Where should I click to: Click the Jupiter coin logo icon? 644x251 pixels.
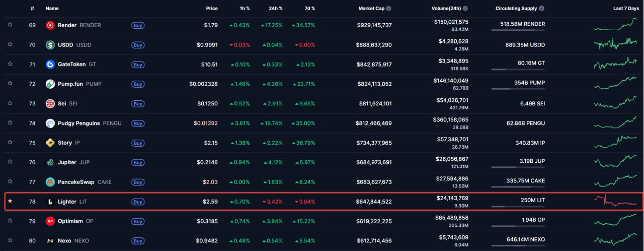click(50, 163)
